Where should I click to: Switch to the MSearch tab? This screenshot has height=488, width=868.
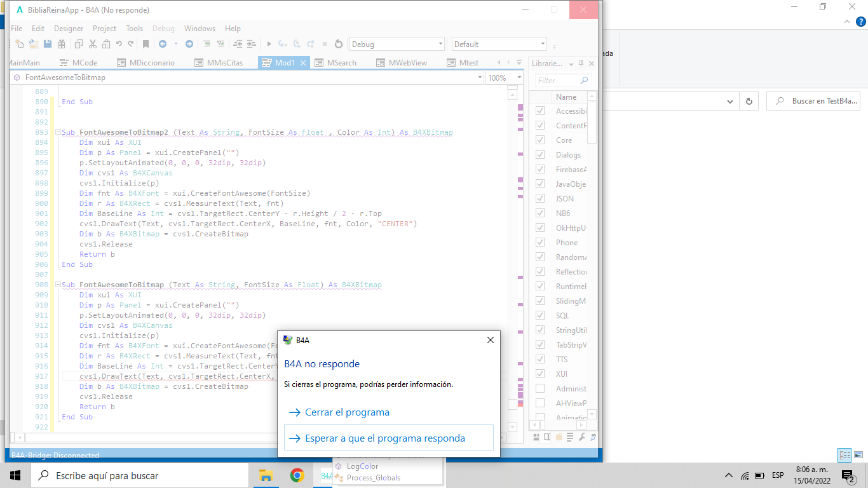[x=336, y=63]
